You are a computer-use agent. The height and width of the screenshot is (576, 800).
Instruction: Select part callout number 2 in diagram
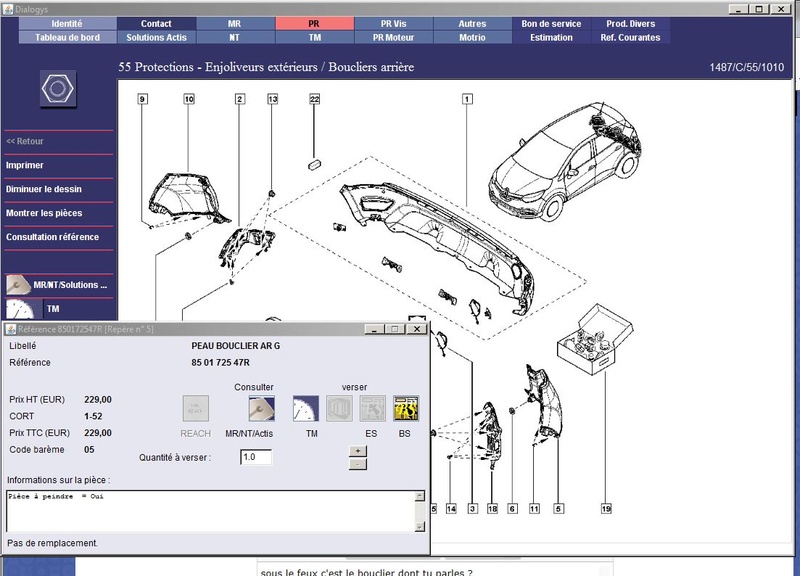(x=240, y=99)
